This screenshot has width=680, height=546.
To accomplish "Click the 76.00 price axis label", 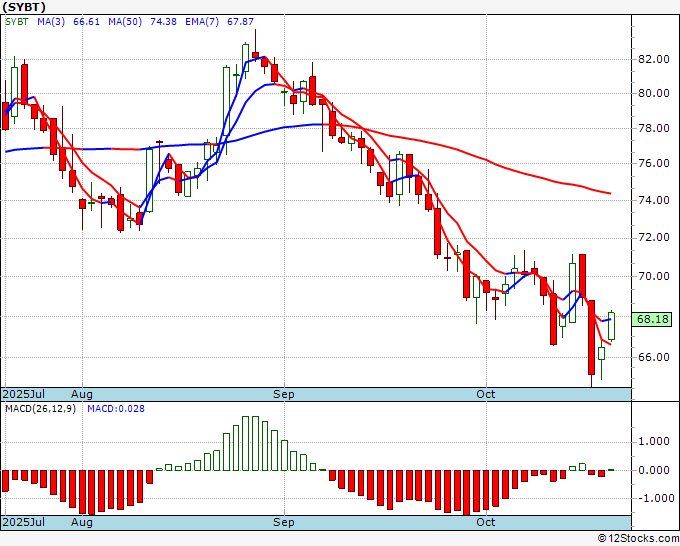I will pyautogui.click(x=654, y=163).
